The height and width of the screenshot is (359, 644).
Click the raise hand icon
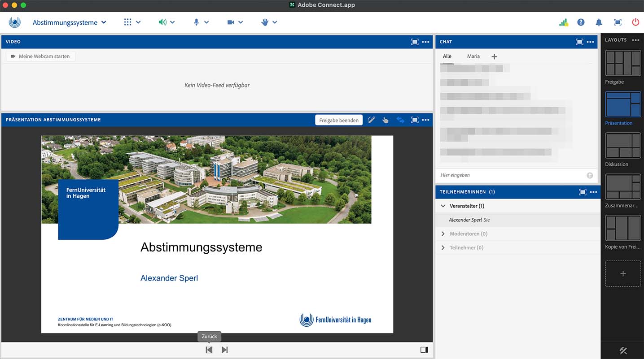tap(265, 22)
